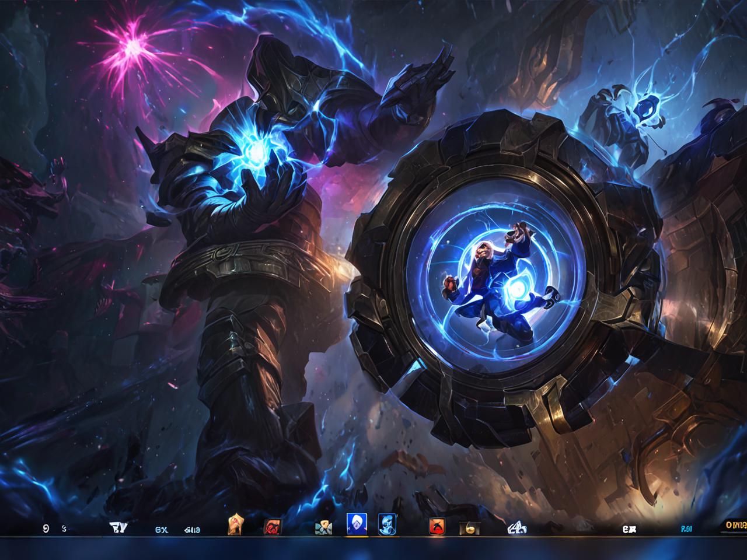
Task: Click the blue 6X label in bottom bar
Action: 162,530
